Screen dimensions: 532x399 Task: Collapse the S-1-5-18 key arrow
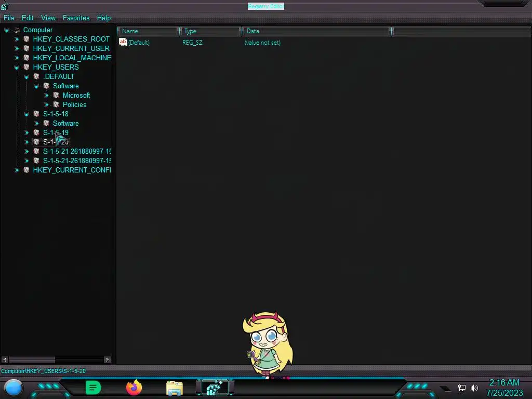click(26, 114)
